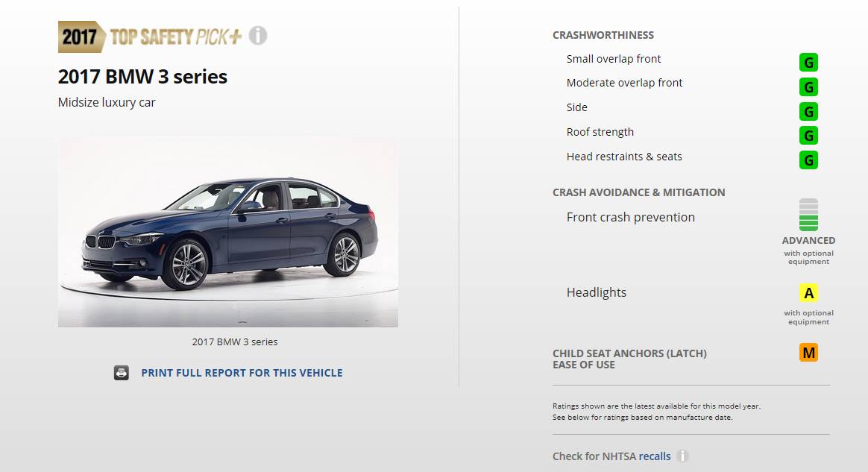Viewport: 868px width, 472px height.
Task: Click the info icon next to NHTSA recalls
Action: pyautogui.click(x=682, y=456)
